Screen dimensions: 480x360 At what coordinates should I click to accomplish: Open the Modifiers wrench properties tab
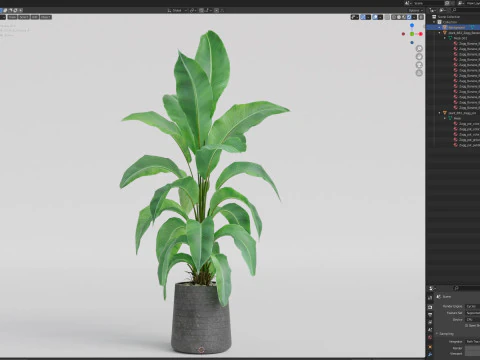pos(430,355)
